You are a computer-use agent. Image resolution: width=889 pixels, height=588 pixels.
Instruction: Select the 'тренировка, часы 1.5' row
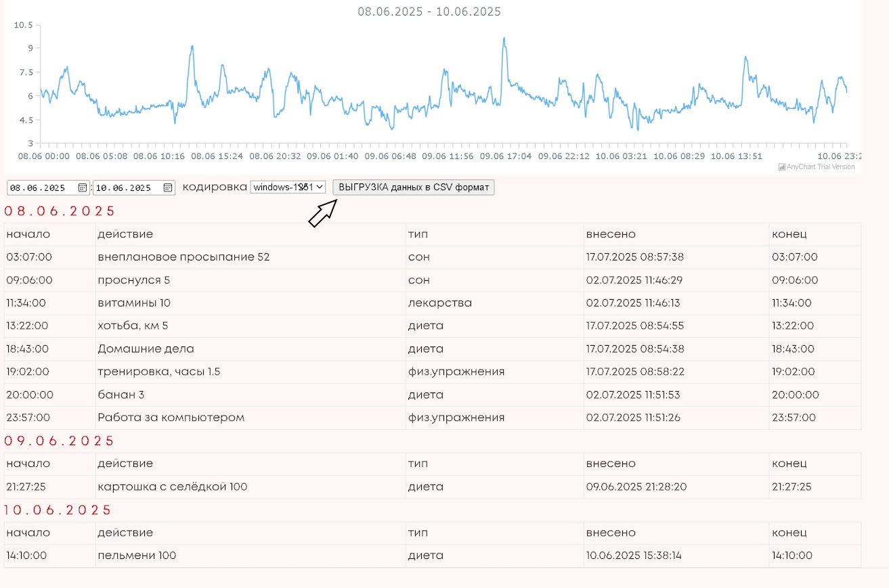tap(159, 372)
